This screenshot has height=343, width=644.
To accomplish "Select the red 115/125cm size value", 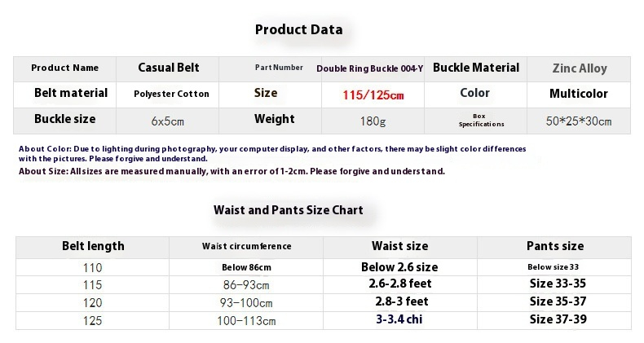I will (373, 95).
